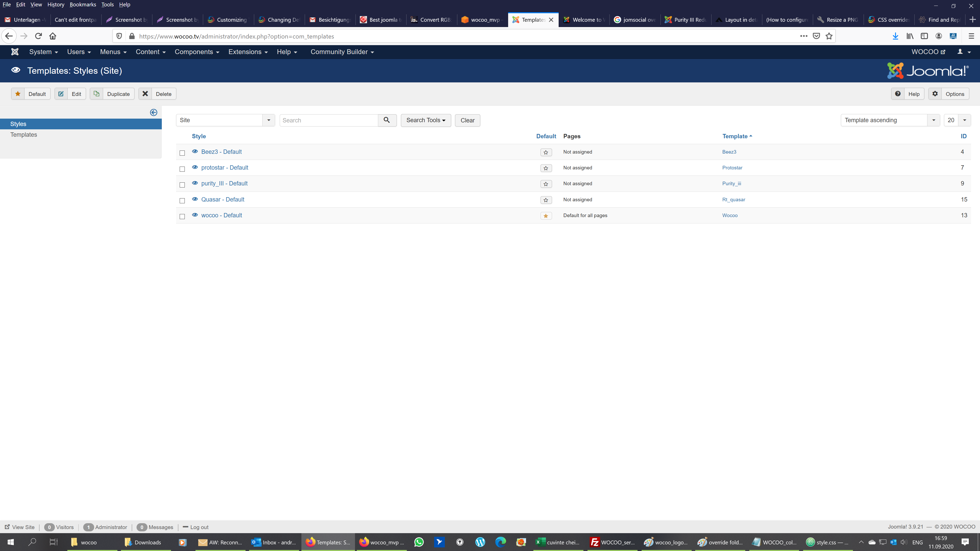
Task: Click the Joomla logo icon in admin menu
Action: point(15,52)
